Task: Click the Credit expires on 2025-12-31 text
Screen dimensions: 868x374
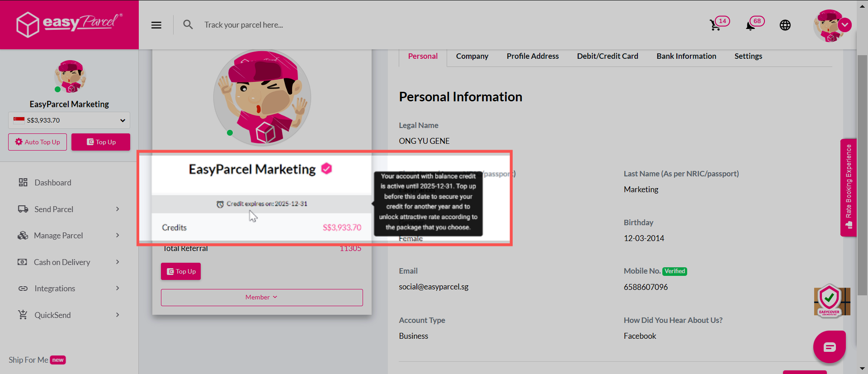Action: (267, 204)
